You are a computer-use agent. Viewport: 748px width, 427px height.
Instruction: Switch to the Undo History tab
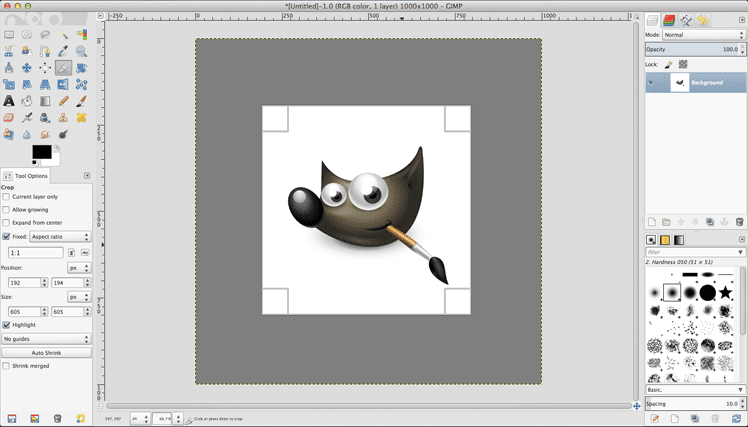click(x=703, y=20)
